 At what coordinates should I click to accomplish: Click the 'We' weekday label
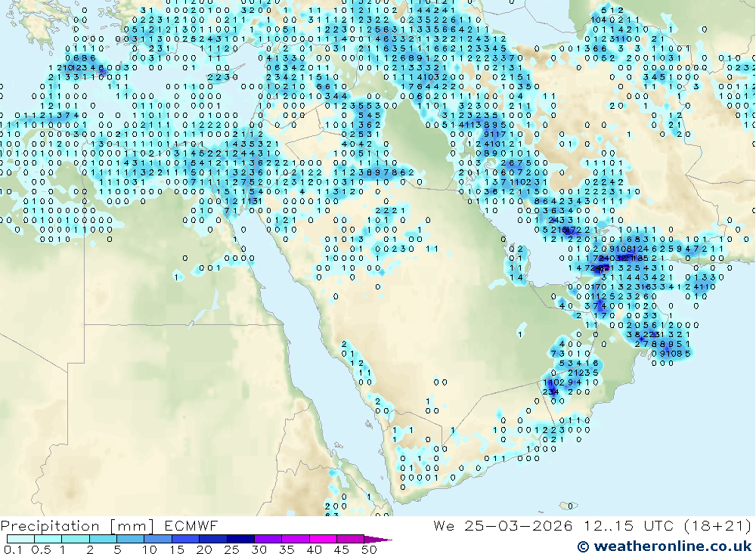click(x=444, y=525)
